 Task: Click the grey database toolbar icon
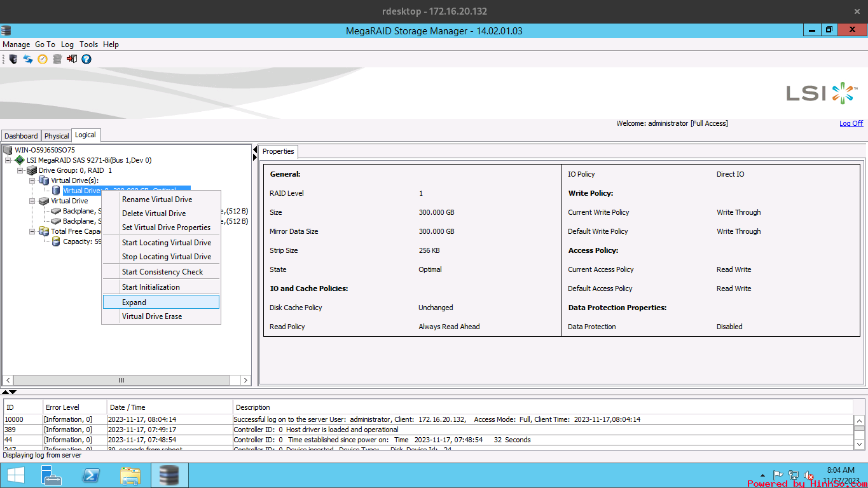57,59
